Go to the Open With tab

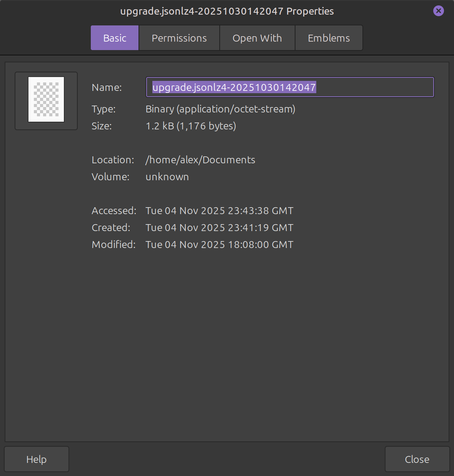click(257, 38)
